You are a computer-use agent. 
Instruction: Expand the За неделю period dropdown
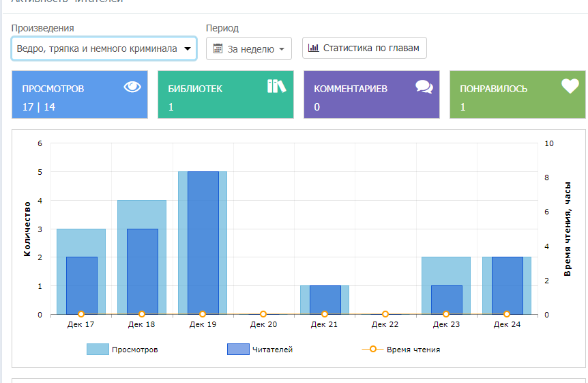pos(249,49)
